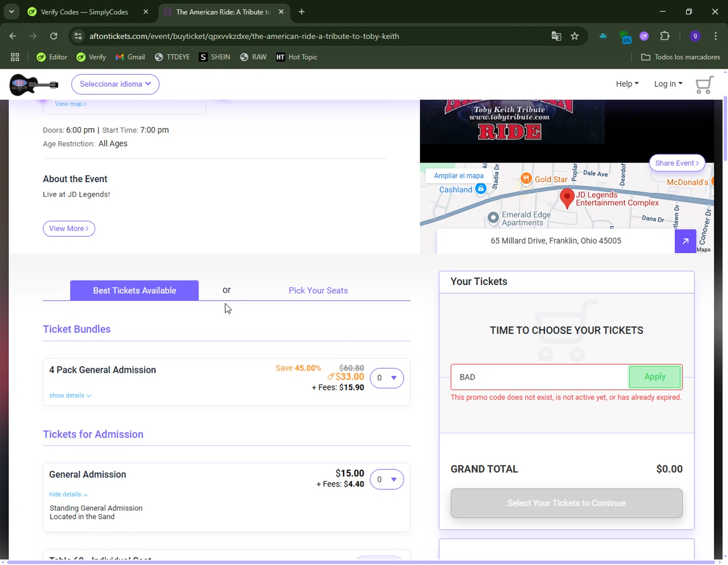The image size is (728, 565).
Task: Click the GRAND TOTAL $0.00 amount
Action: coord(669,469)
